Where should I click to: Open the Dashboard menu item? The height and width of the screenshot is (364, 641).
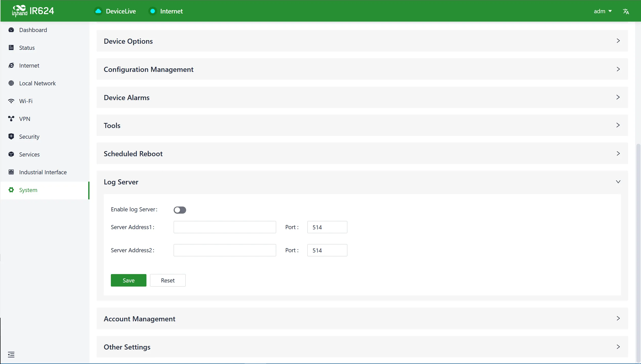(x=45, y=30)
